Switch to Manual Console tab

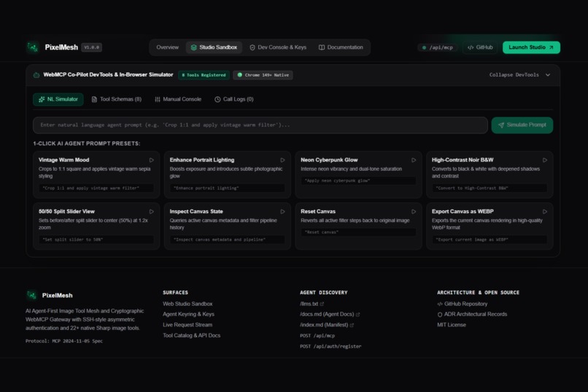pyautogui.click(x=178, y=99)
